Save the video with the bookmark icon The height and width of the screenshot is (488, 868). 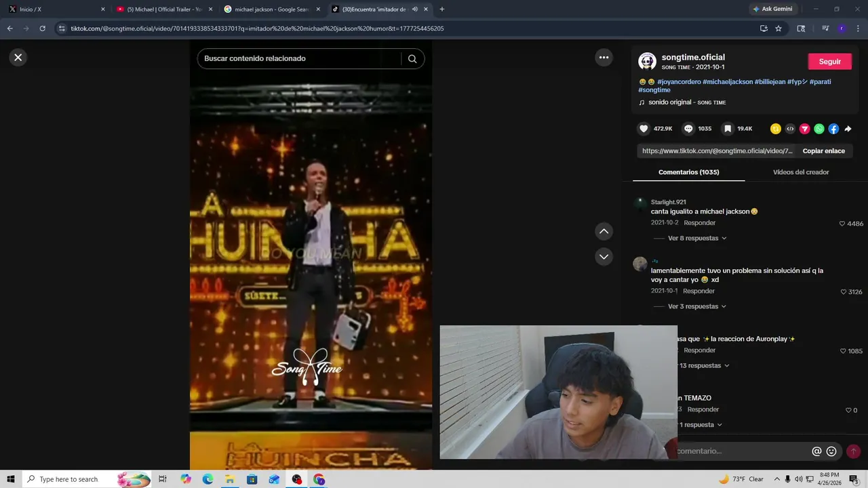click(x=728, y=129)
